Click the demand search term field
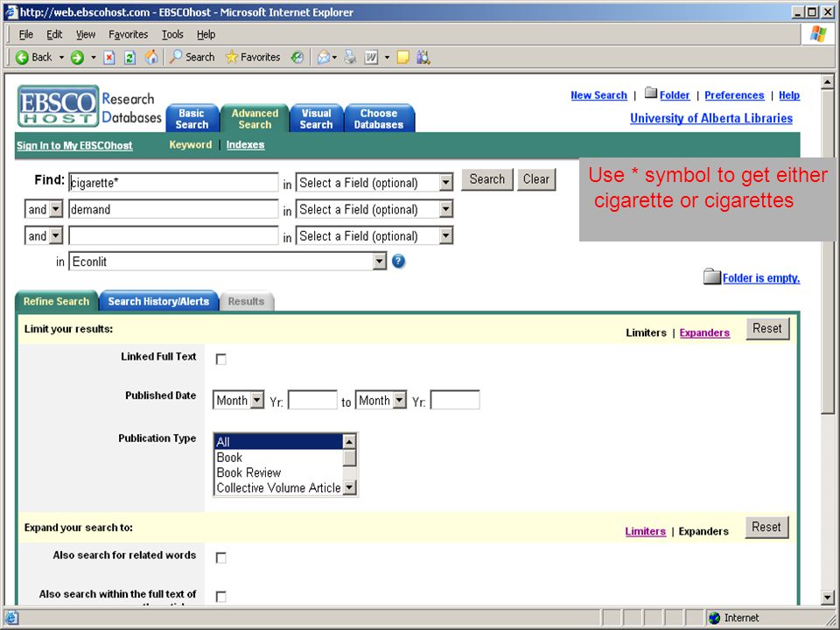This screenshot has height=630, width=840. 173,209
